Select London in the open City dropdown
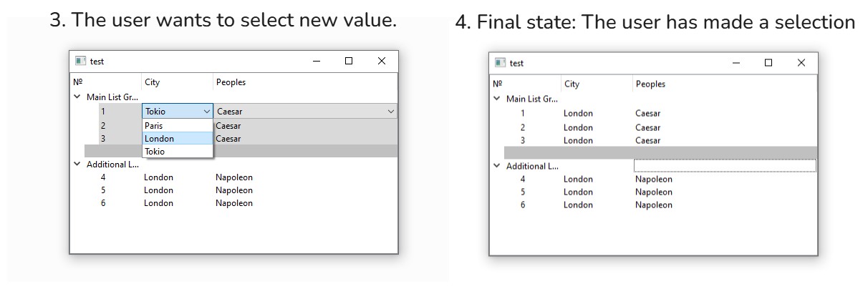 coord(178,139)
